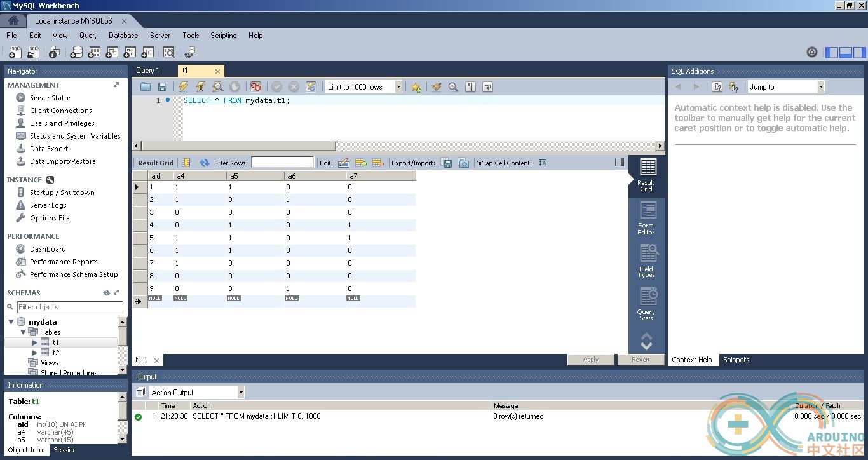Screen dimensions: 868x460
Task: Open Data Export in Management
Action: 49,149
